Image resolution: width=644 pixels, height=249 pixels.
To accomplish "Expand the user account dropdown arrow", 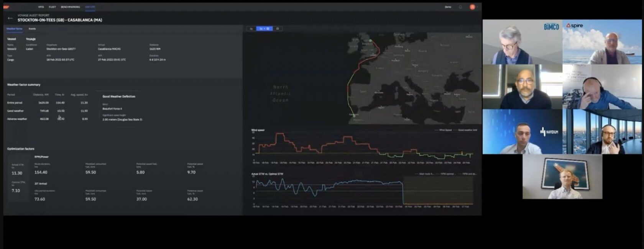I will [477, 7].
